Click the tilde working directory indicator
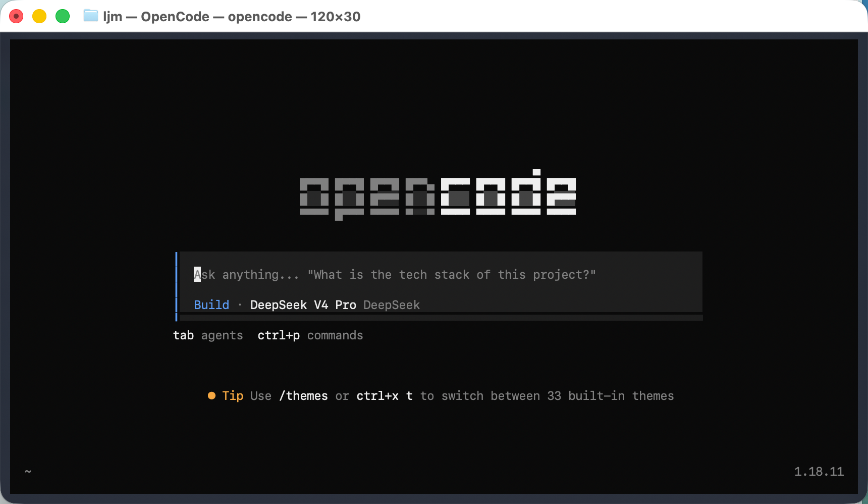 [28, 472]
